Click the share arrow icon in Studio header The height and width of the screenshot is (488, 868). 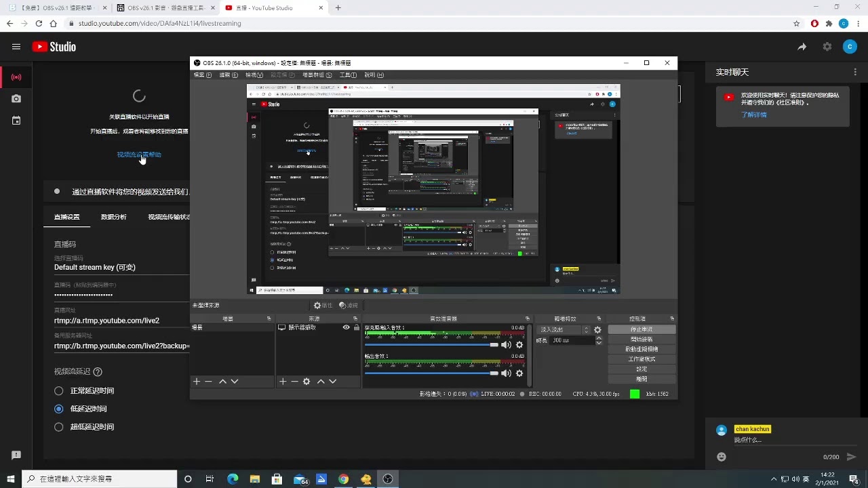coord(802,47)
